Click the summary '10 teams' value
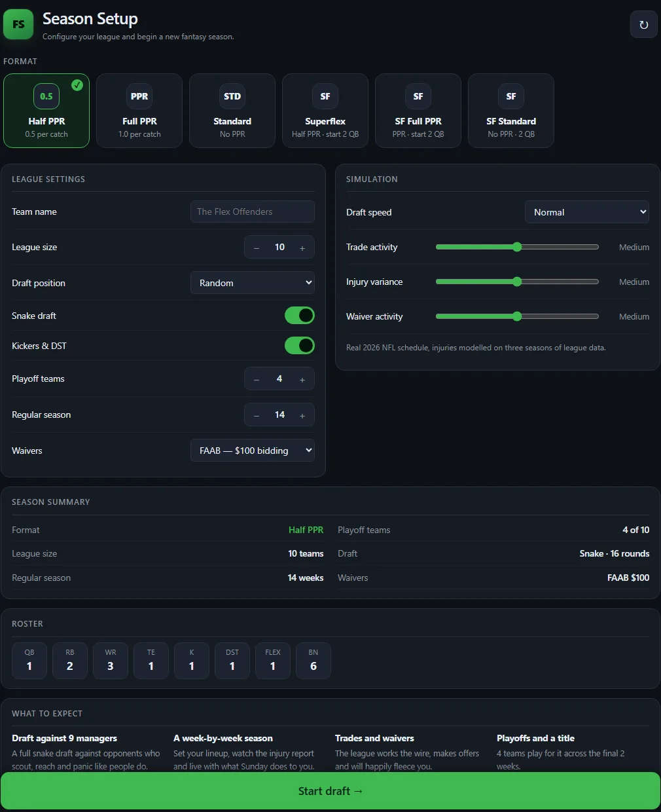 click(x=306, y=553)
